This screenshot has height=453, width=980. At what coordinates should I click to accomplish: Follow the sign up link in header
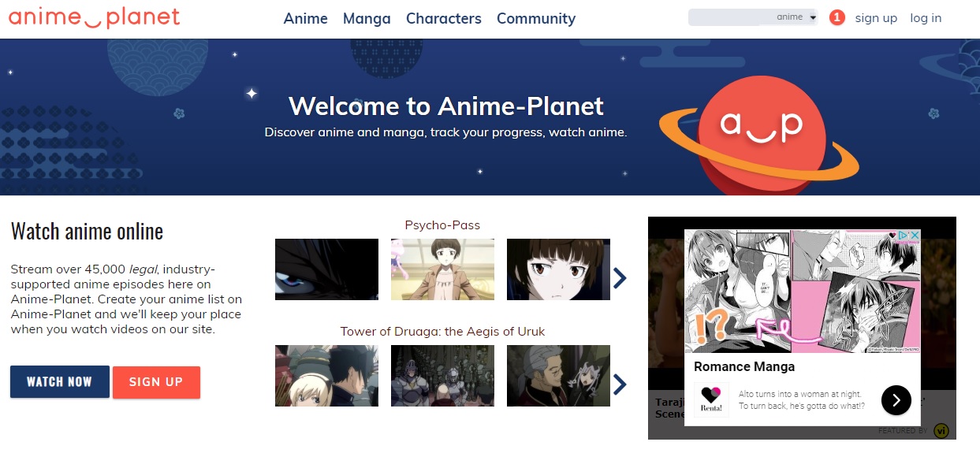[876, 18]
